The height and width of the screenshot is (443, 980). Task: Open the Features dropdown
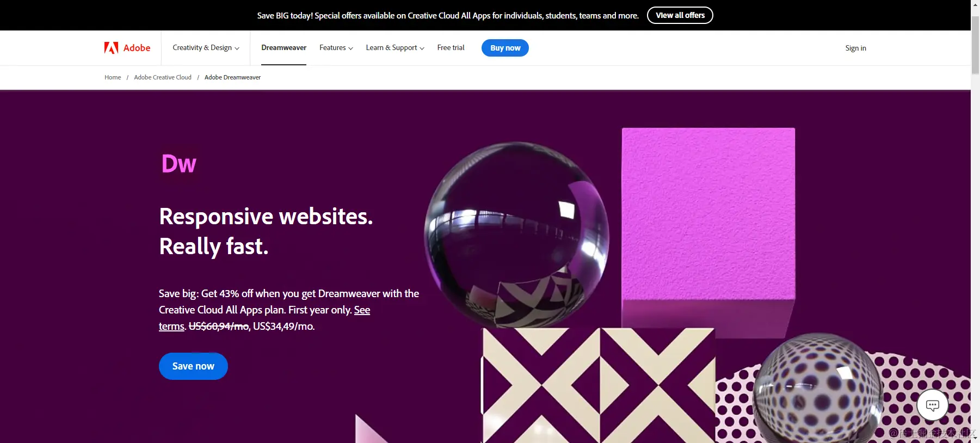point(336,48)
